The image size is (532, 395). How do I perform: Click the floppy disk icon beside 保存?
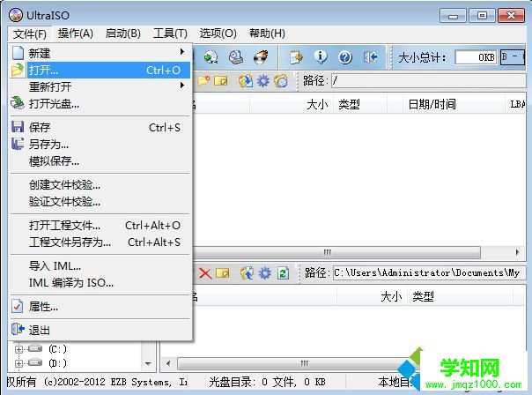18,127
